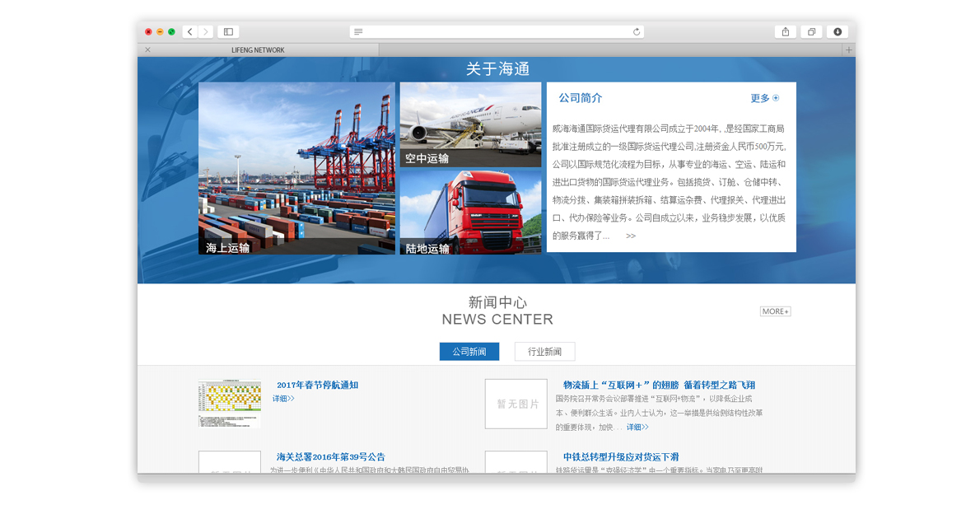Open the 海上运输 shipping port image
Screen dimensions: 980x505
pos(296,168)
